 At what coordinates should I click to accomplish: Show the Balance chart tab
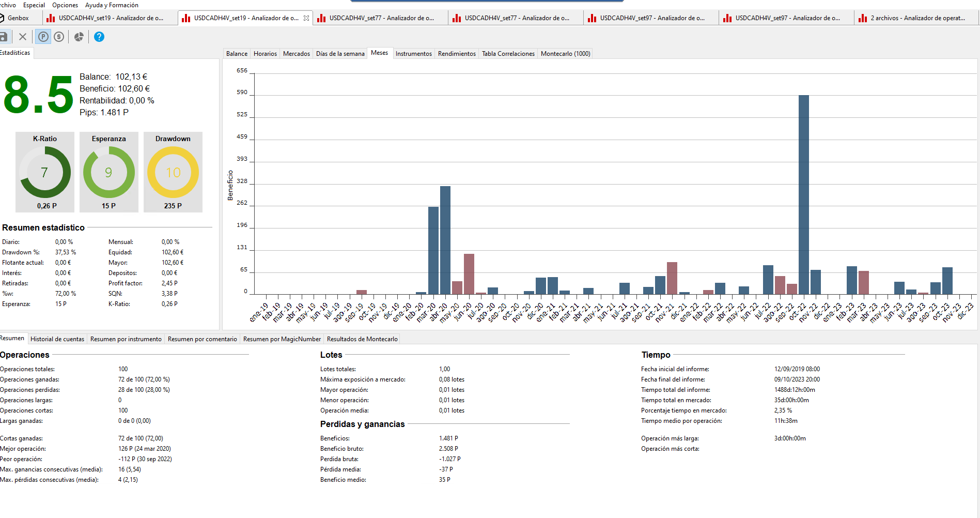click(x=237, y=54)
